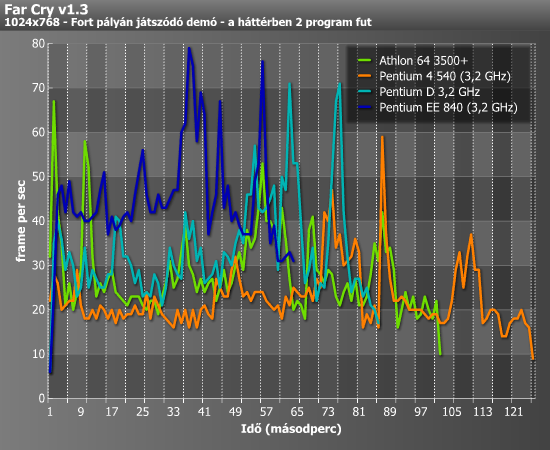Click the x-axis tick label 97
The height and width of the screenshot is (450, 550).
420,411
